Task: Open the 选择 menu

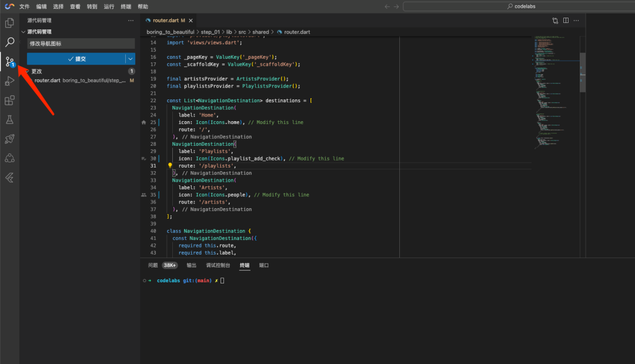Action: [58, 6]
